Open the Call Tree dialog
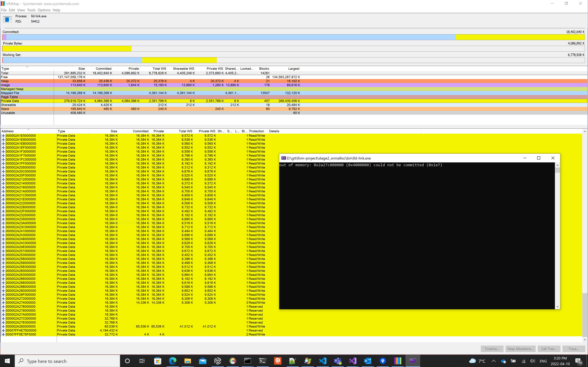Screen dimensions: 588x367 pos(549,348)
